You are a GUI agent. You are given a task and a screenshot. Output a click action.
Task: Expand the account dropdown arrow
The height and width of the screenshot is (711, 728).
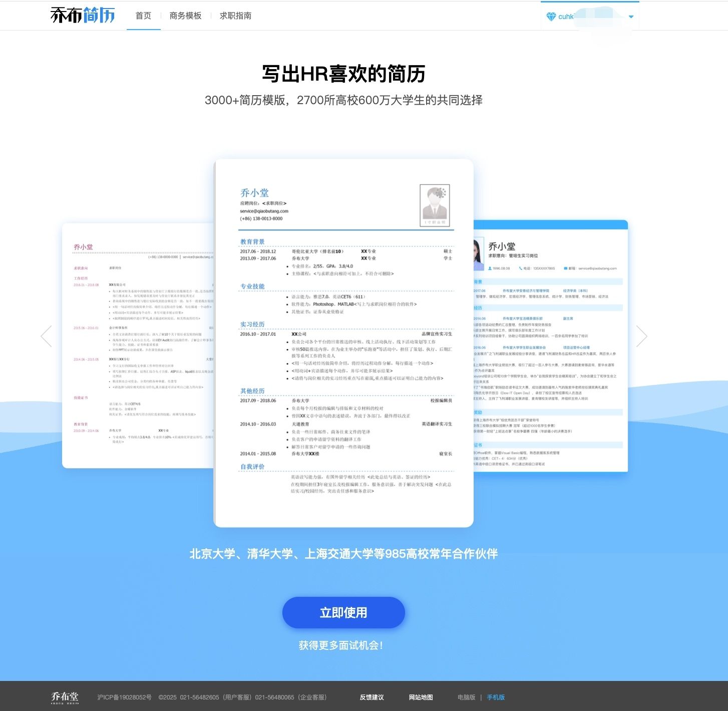pyautogui.click(x=631, y=17)
